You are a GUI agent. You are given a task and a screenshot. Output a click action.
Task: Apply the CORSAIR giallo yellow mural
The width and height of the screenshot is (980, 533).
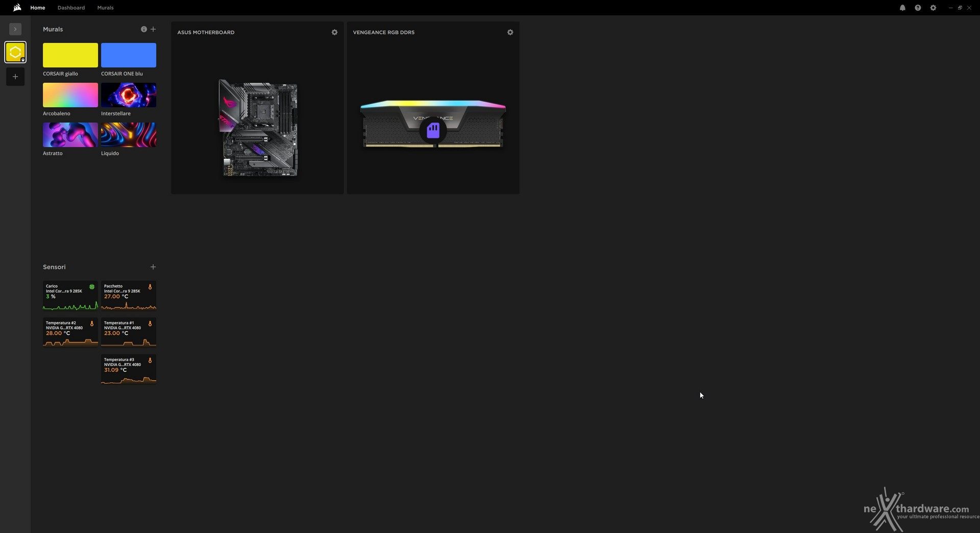point(70,55)
